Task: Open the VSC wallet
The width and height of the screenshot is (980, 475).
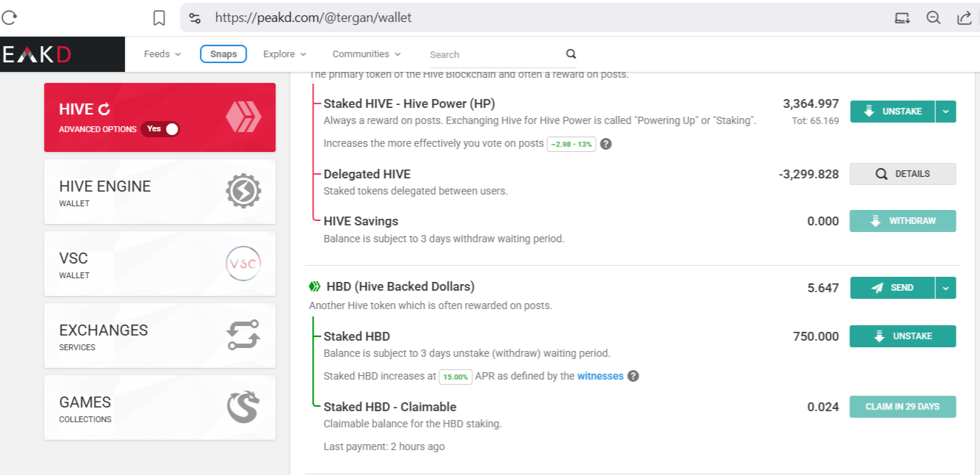Action: coord(160,264)
